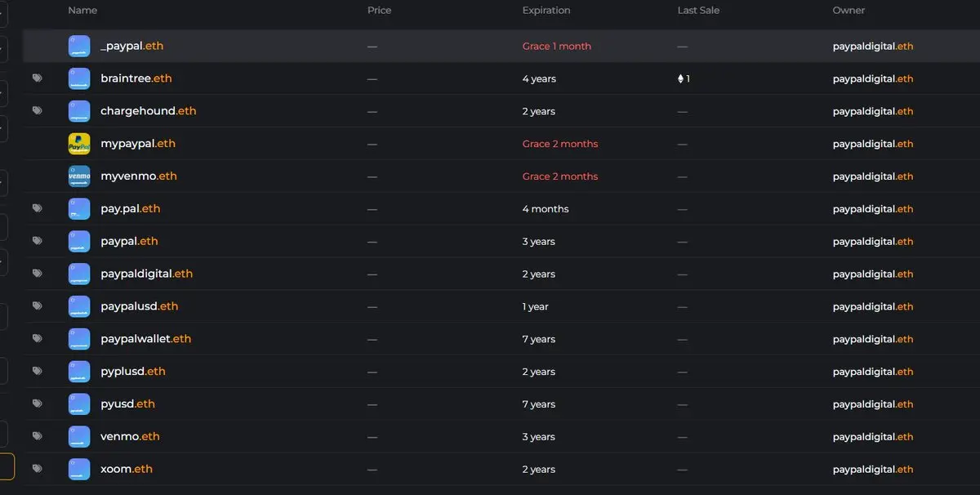Viewport: 980px width, 495px height.
Task: Sort by the Price column header
Action: coord(379,11)
